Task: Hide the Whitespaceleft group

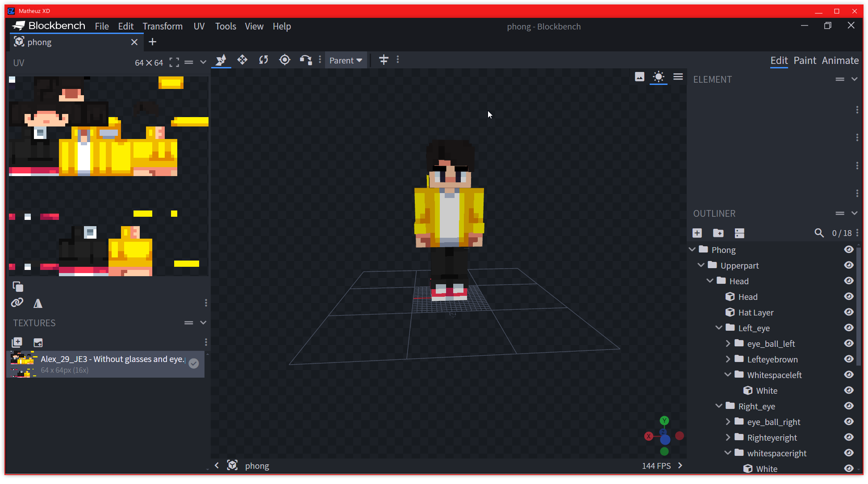Action: coord(849,375)
